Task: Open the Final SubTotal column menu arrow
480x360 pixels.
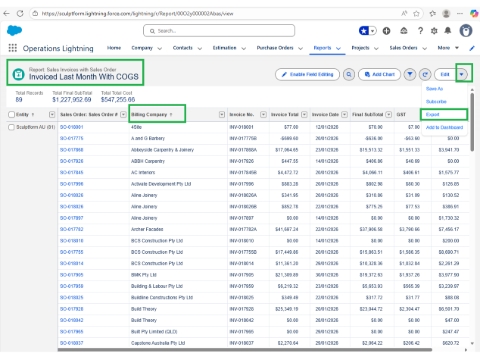Action: 389,115
